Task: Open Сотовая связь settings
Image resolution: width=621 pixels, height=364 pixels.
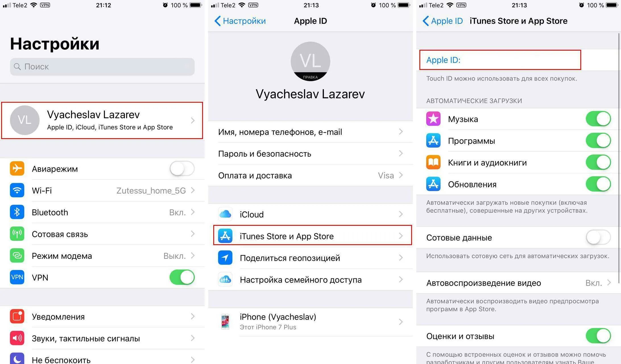Action: (x=103, y=234)
